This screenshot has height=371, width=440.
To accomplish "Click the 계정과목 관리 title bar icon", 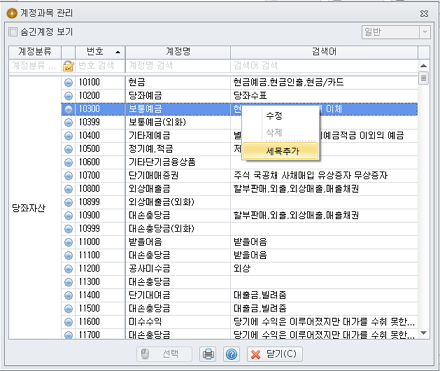I will (12, 14).
